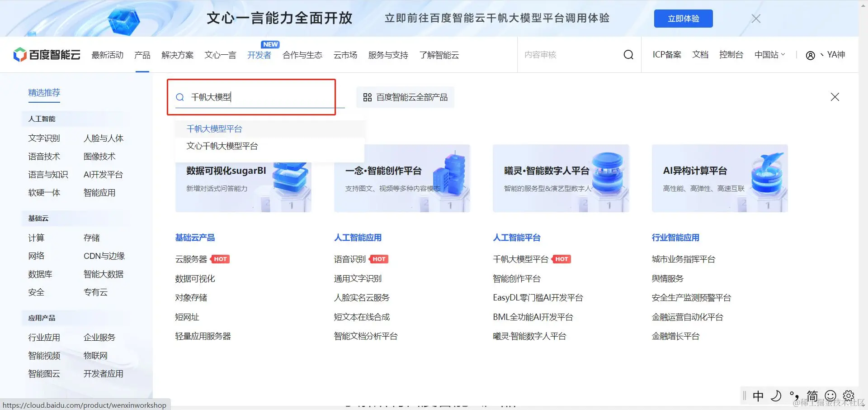Click the 人工智能应用 heading link

(358, 238)
